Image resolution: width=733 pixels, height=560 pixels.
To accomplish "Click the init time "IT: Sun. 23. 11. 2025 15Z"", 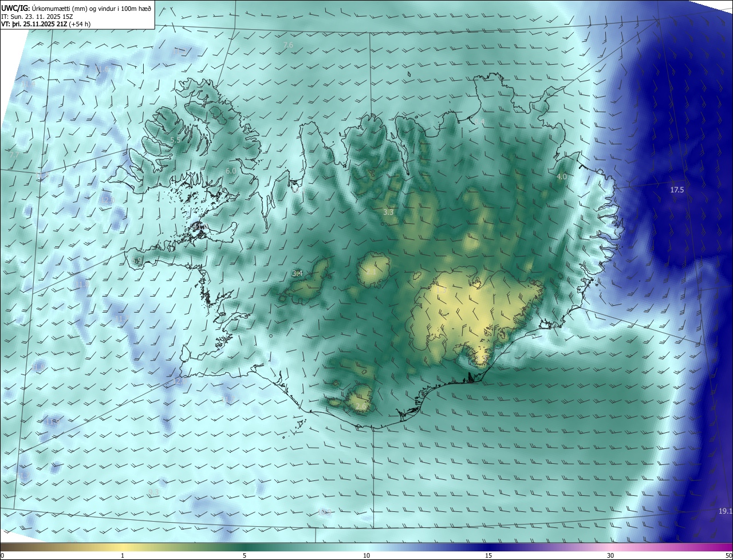I will point(37,17).
